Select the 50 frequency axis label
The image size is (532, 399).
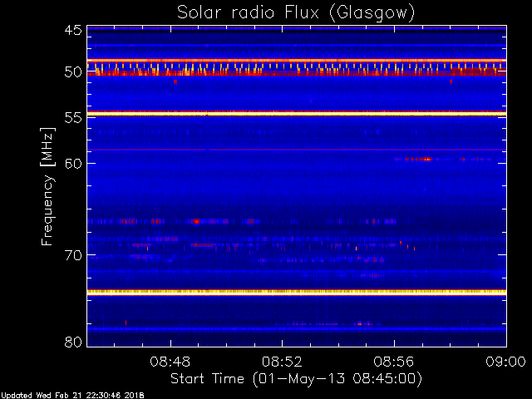point(73,72)
